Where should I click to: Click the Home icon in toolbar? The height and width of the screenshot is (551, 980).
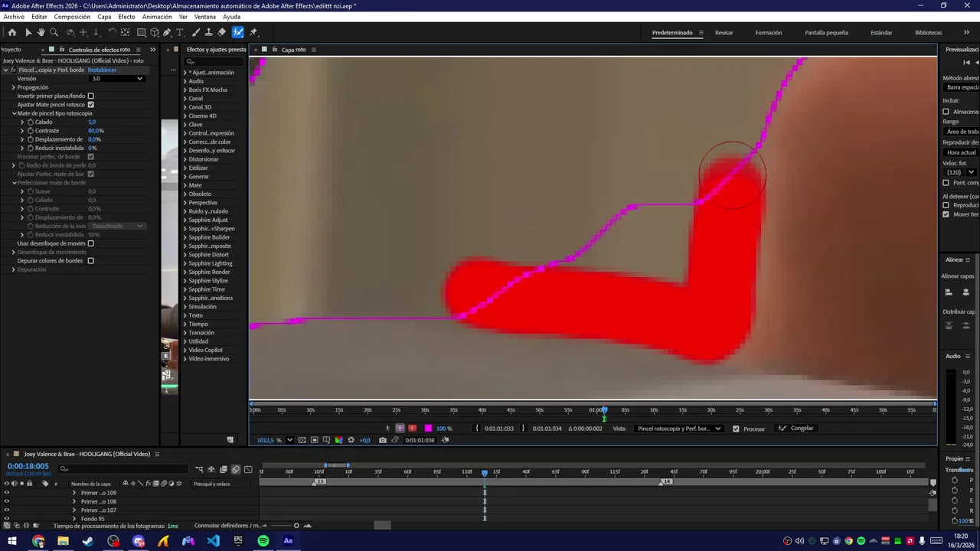point(11,32)
